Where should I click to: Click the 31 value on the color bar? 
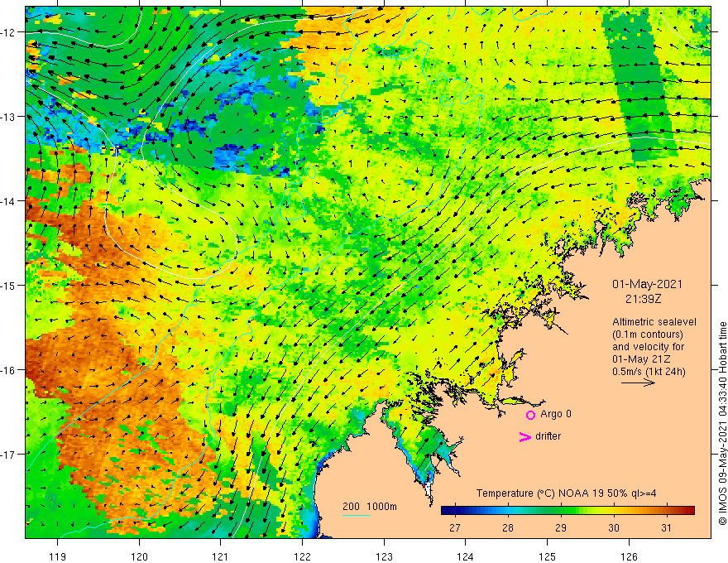[x=666, y=528]
